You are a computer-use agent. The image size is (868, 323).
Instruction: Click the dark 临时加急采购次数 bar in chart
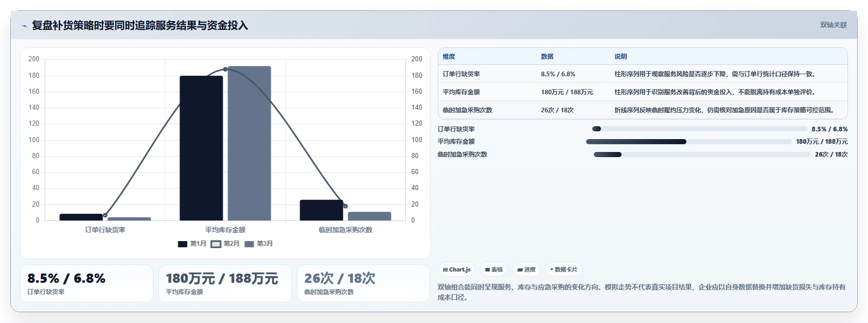tap(322, 210)
